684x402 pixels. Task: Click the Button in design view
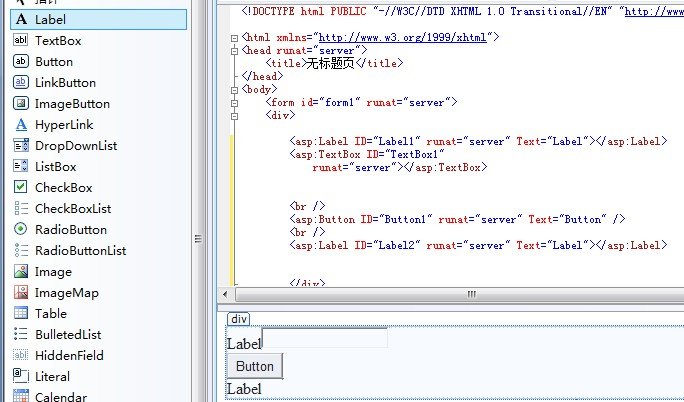pos(255,366)
